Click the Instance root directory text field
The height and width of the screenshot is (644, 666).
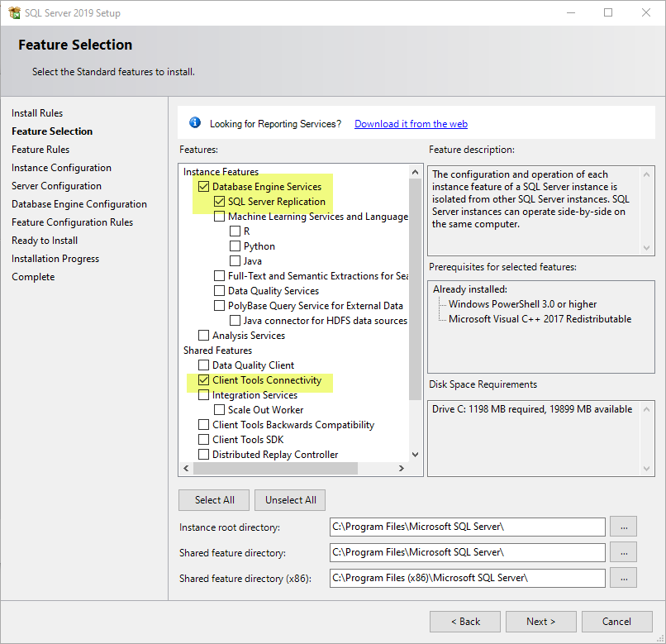pyautogui.click(x=467, y=527)
